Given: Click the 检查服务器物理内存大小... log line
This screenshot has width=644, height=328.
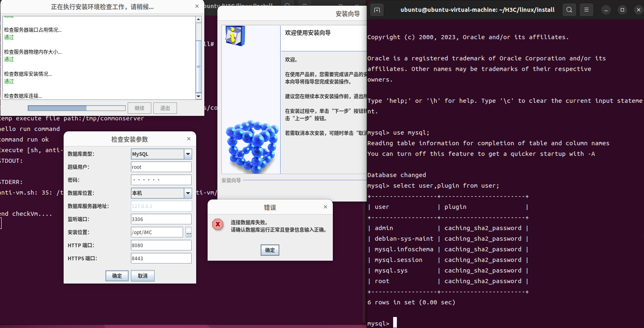Looking at the screenshot, I should 33,52.
